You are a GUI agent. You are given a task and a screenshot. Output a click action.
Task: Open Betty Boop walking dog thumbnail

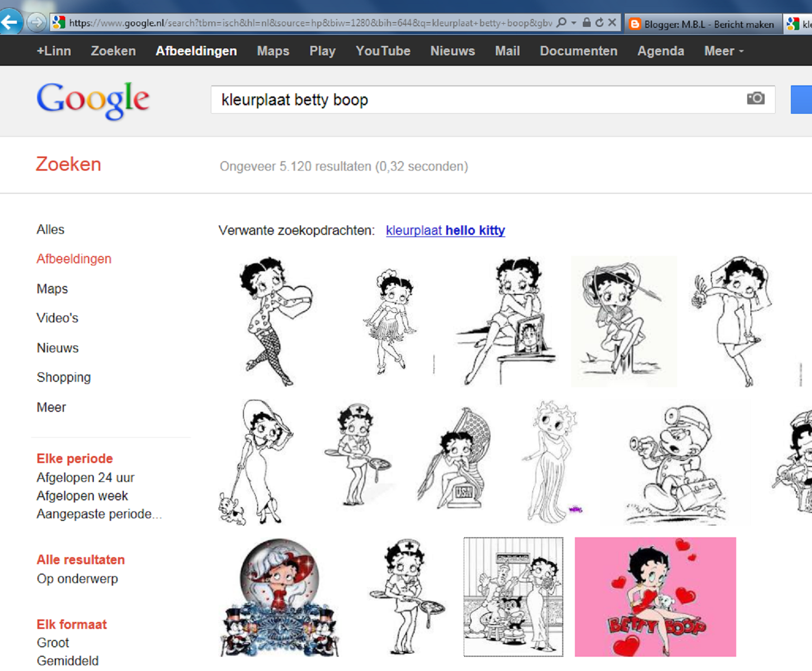point(256,462)
